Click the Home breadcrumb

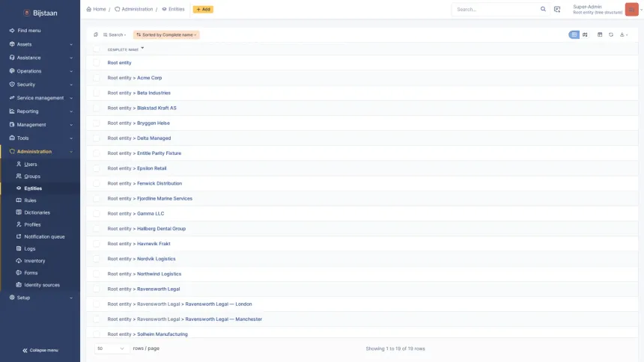click(x=96, y=9)
